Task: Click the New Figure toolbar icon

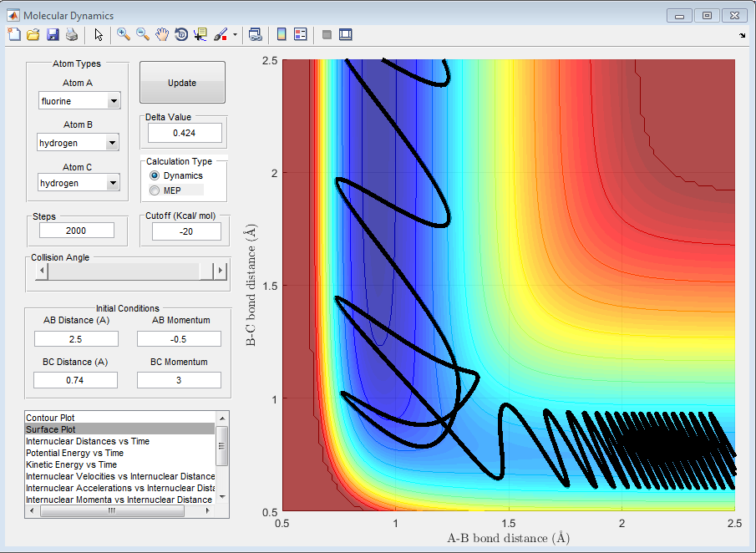Action: coord(14,34)
